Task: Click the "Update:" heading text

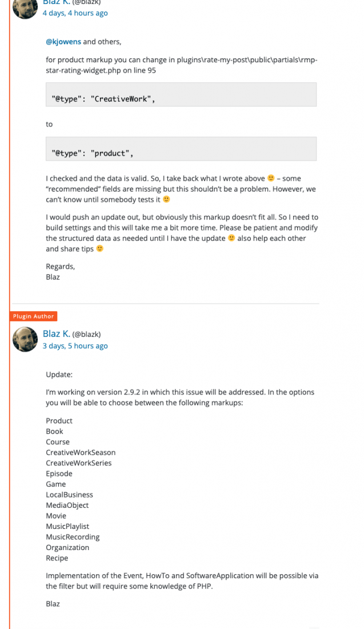Action: tap(59, 375)
